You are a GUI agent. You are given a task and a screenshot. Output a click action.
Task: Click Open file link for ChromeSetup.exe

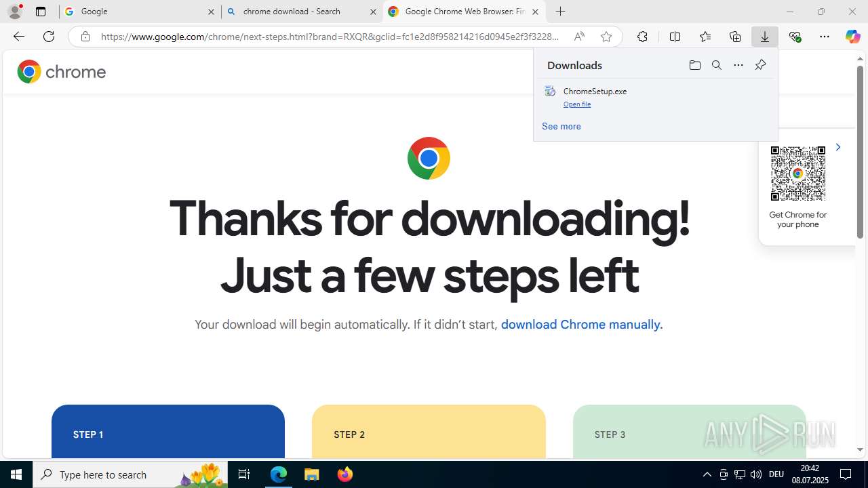coord(577,104)
